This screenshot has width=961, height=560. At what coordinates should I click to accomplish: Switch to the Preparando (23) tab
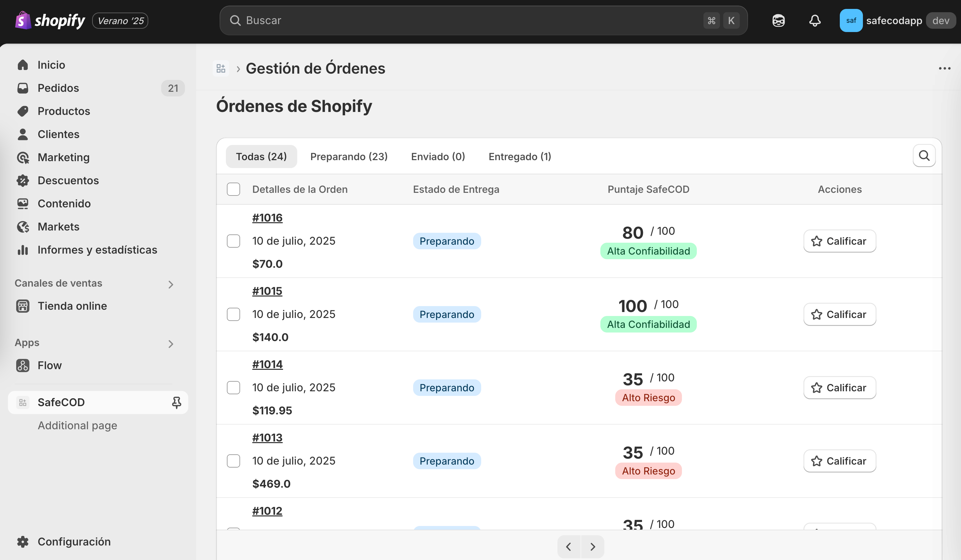click(348, 156)
